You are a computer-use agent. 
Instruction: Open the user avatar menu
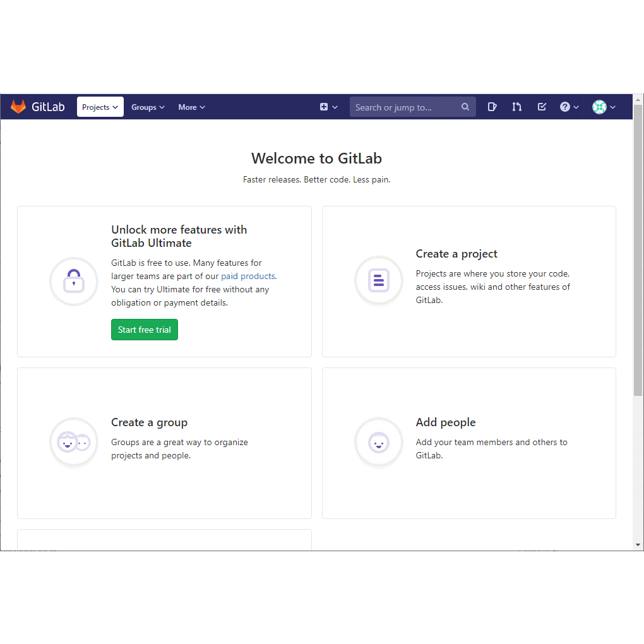point(599,107)
